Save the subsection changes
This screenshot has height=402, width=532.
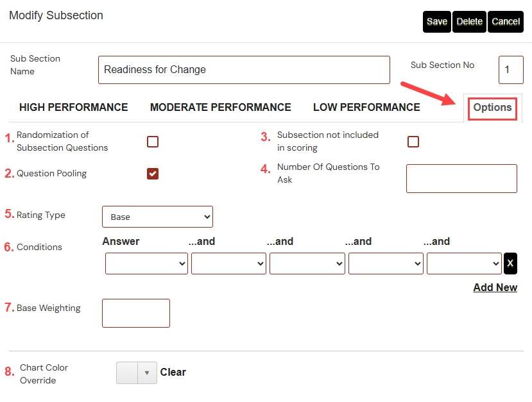[437, 21]
